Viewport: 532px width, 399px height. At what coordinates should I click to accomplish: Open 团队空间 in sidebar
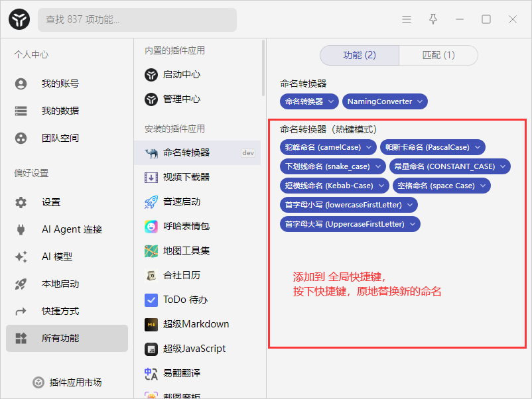67,138
